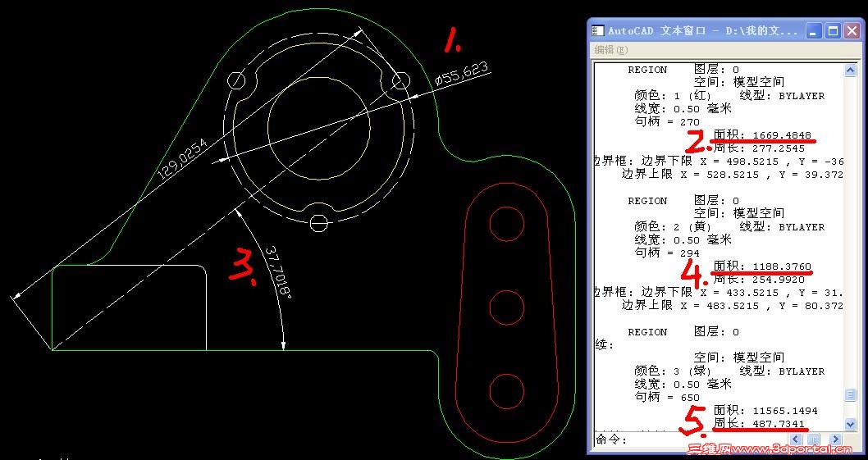Click the text 句柄 = 270
868x460 pixels.
(667, 122)
